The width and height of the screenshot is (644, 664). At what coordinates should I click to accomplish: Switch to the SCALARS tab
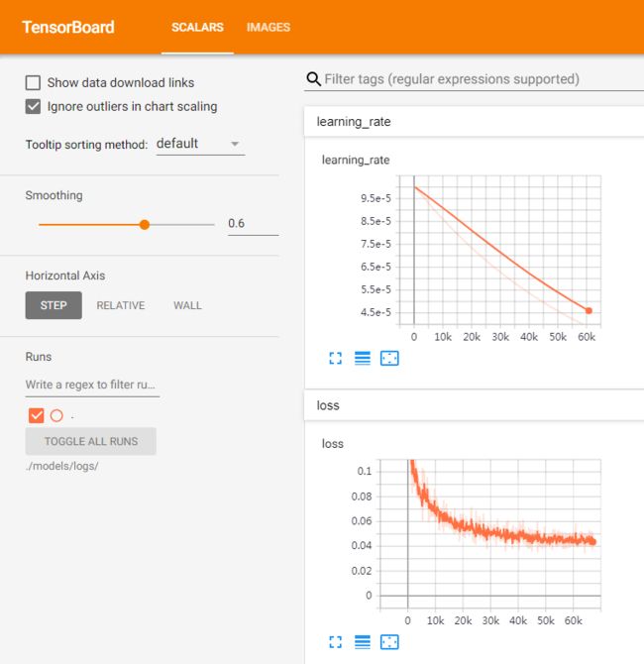[x=197, y=27]
